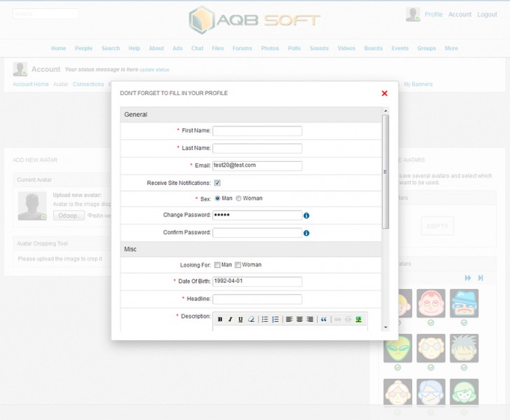Select the gray-haired headphones avatar
The width and height of the screenshot is (510, 420).
pos(464,348)
